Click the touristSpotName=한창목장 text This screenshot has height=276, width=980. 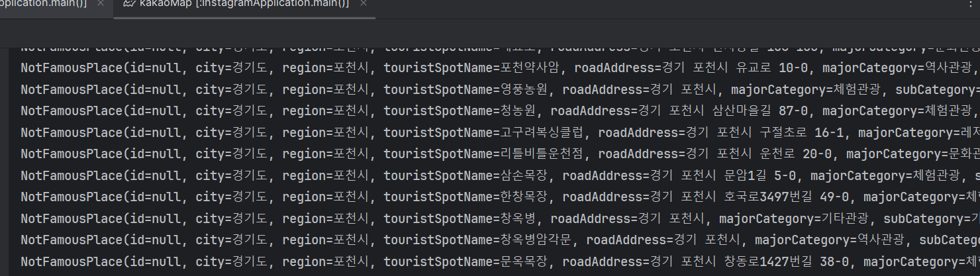[467, 197]
